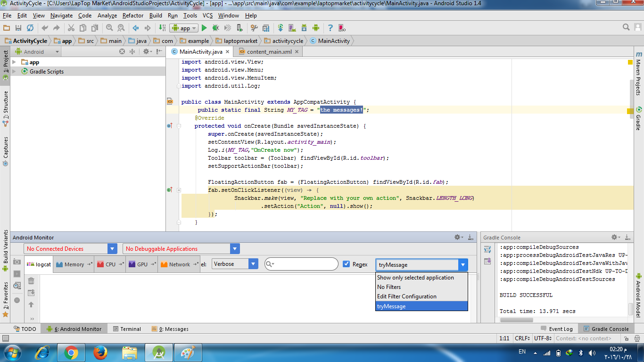
Task: Open the Gradle Console settings gear
Action: pyautogui.click(x=616, y=237)
